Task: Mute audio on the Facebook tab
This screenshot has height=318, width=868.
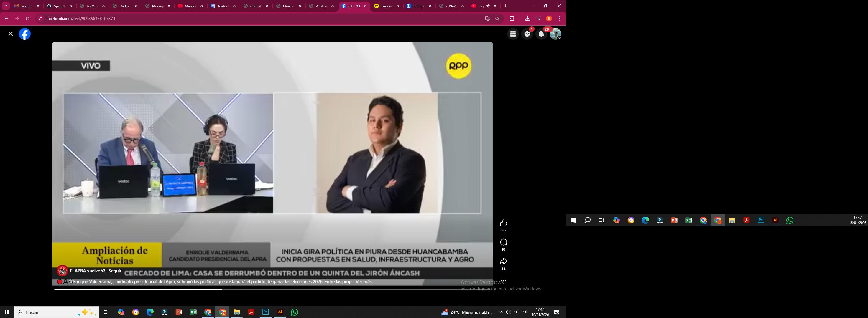Action: pos(358,6)
